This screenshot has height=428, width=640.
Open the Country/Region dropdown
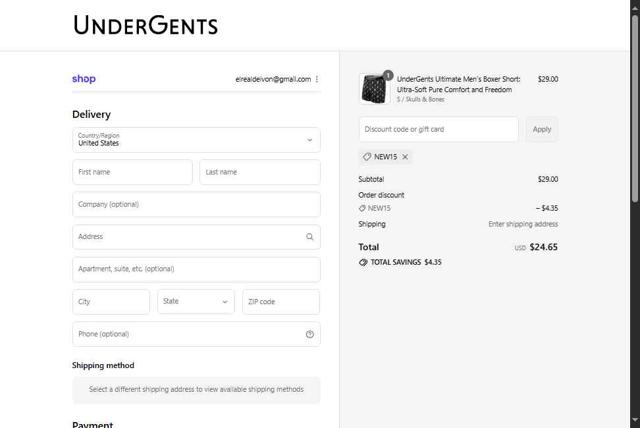pos(196,140)
